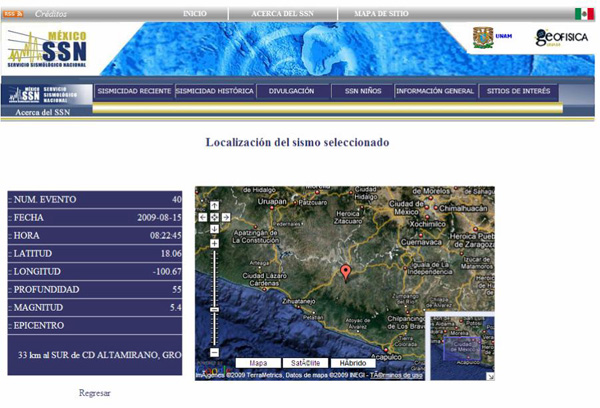
Task: Click the PROFUNDIDAD value 55
Action: coord(177,289)
